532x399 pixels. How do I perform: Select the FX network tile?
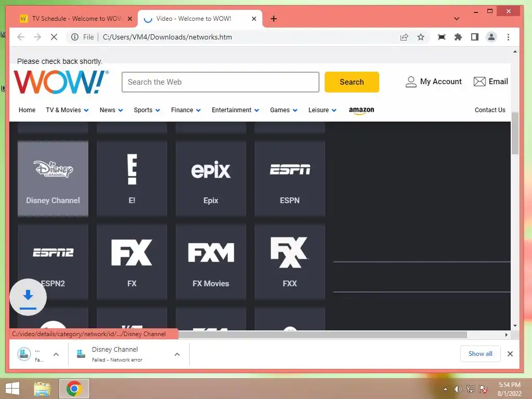[x=132, y=262]
